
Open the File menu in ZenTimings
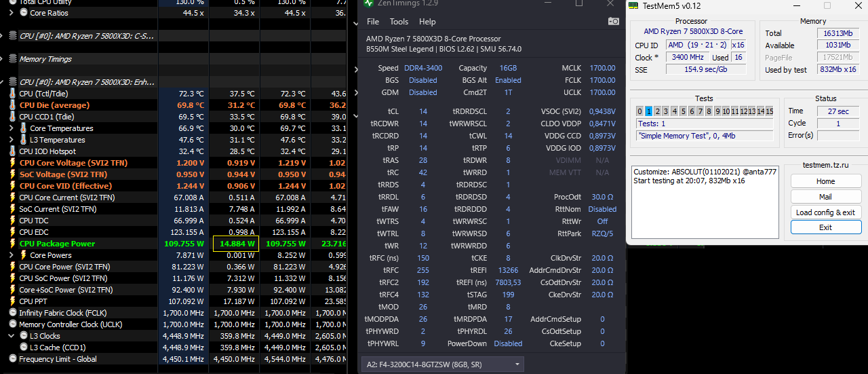373,22
